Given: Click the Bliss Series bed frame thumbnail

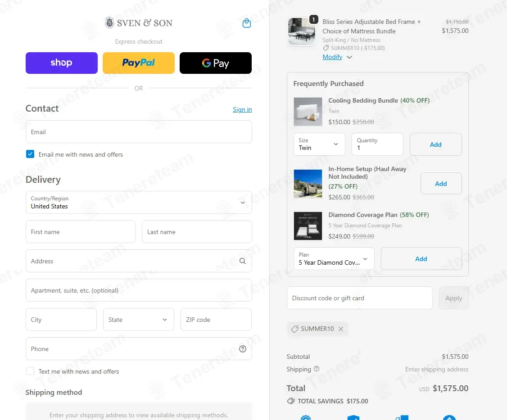Looking at the screenshot, I should point(302,32).
